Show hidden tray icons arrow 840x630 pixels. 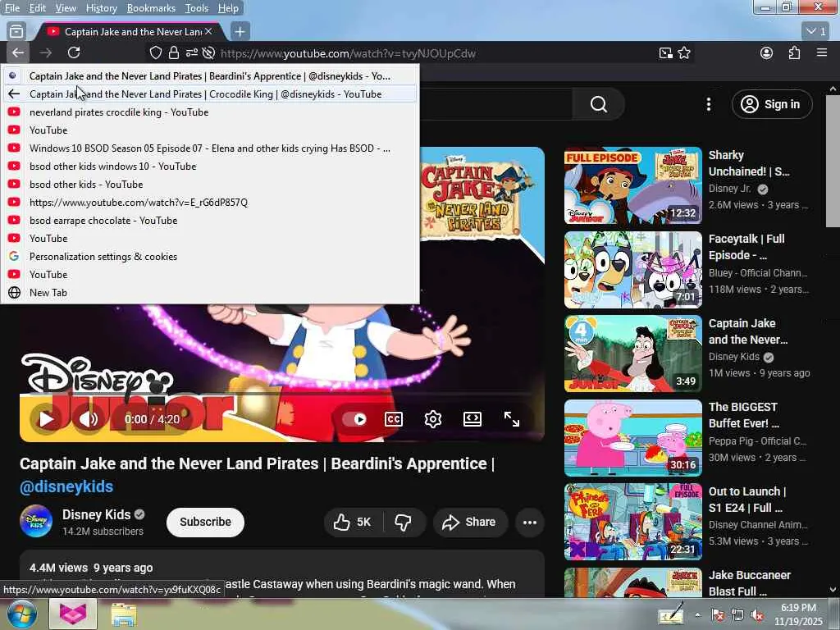(x=697, y=614)
